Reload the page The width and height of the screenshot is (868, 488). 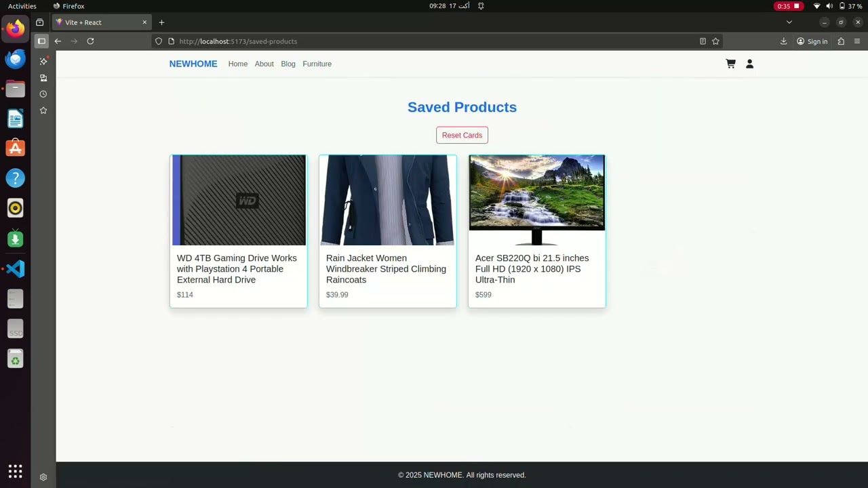click(90, 41)
